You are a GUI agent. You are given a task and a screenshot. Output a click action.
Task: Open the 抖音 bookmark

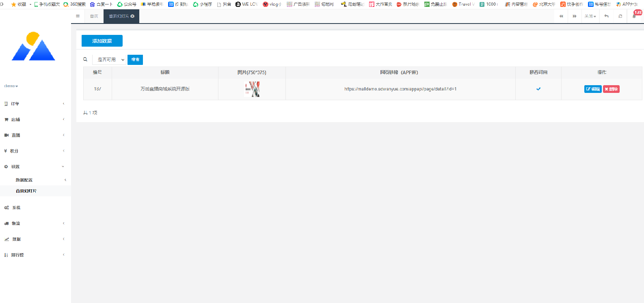point(224,4)
